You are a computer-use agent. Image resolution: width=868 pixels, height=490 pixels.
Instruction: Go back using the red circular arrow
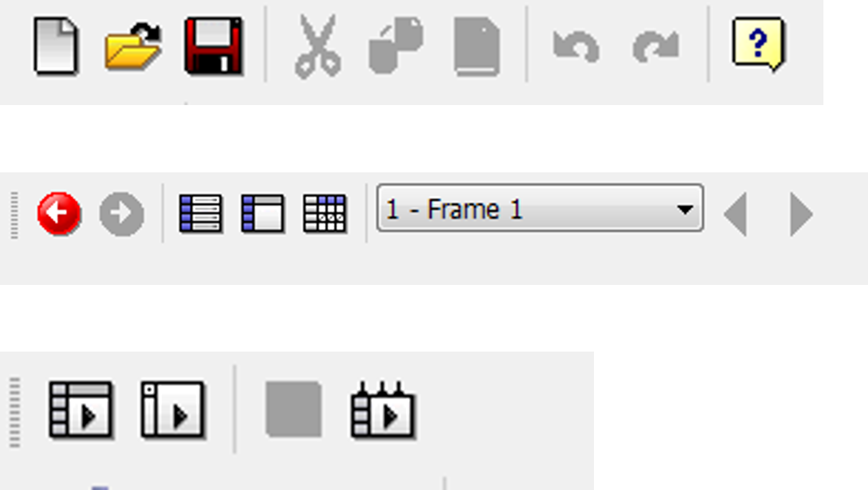pos(59,214)
